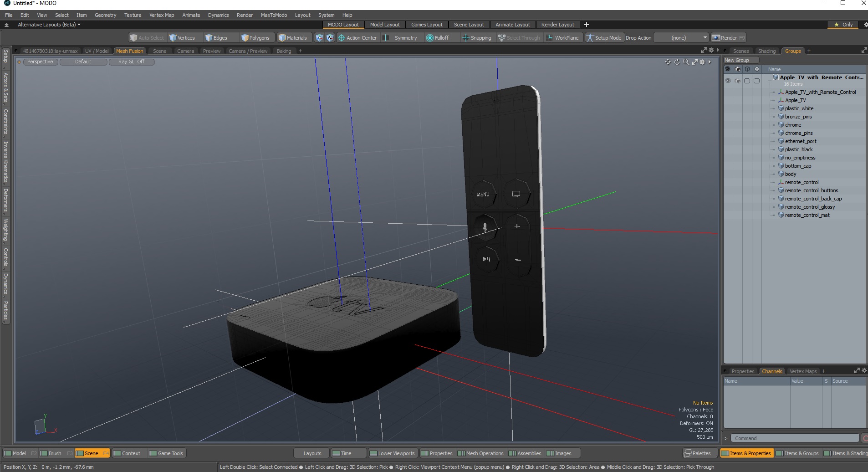This screenshot has width=868, height=472.
Task: Open the Vertex Map menu
Action: pyautogui.click(x=162, y=15)
